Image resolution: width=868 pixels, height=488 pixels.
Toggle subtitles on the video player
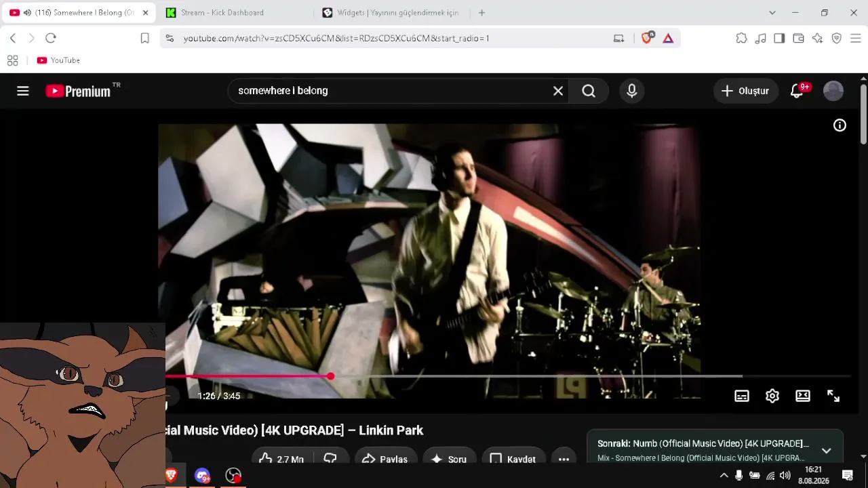pos(742,396)
